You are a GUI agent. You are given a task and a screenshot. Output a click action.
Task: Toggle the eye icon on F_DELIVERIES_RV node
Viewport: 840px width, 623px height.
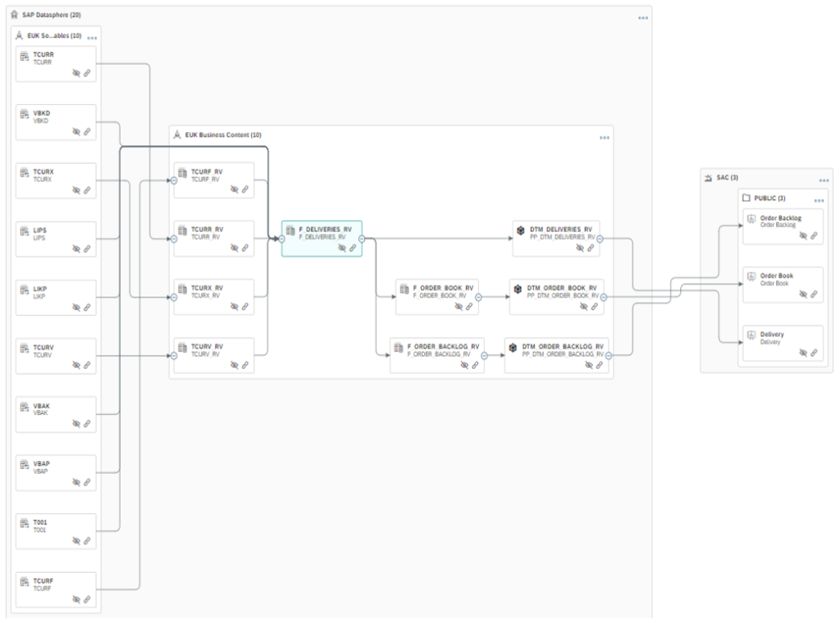point(342,248)
